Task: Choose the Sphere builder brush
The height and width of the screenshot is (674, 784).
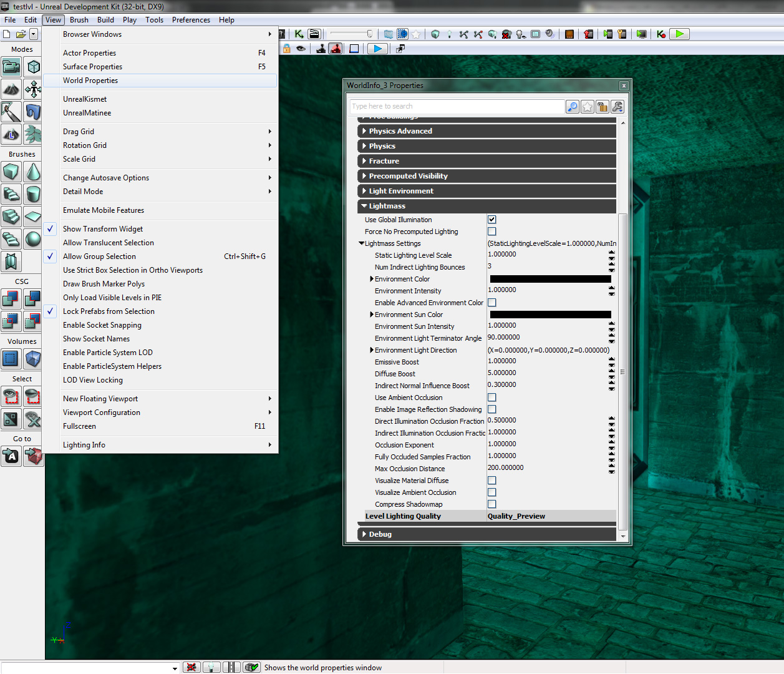Action: [x=33, y=239]
